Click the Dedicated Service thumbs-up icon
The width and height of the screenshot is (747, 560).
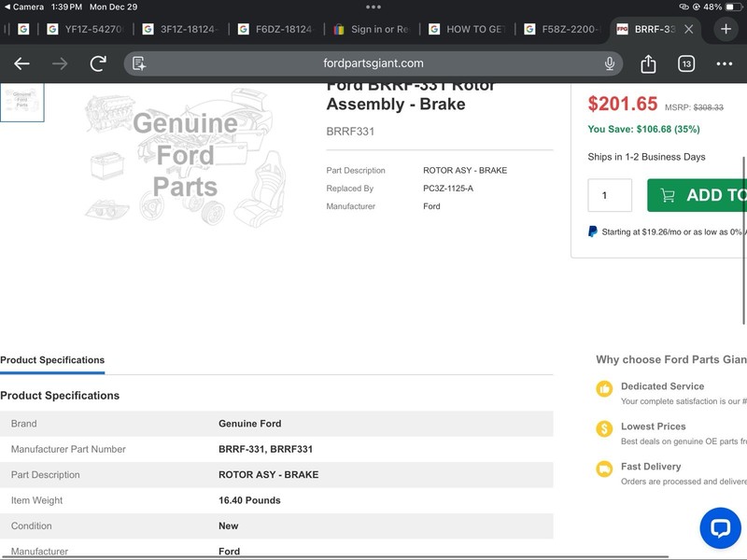(x=604, y=388)
